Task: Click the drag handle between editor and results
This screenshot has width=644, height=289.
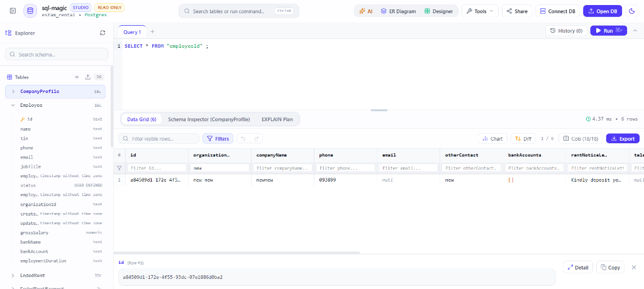Action: (379, 110)
